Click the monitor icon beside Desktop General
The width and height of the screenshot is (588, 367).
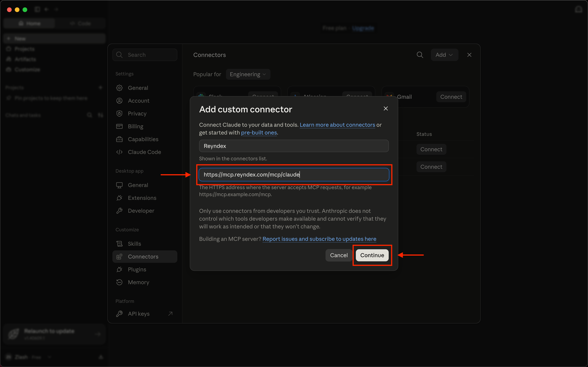pyautogui.click(x=119, y=185)
